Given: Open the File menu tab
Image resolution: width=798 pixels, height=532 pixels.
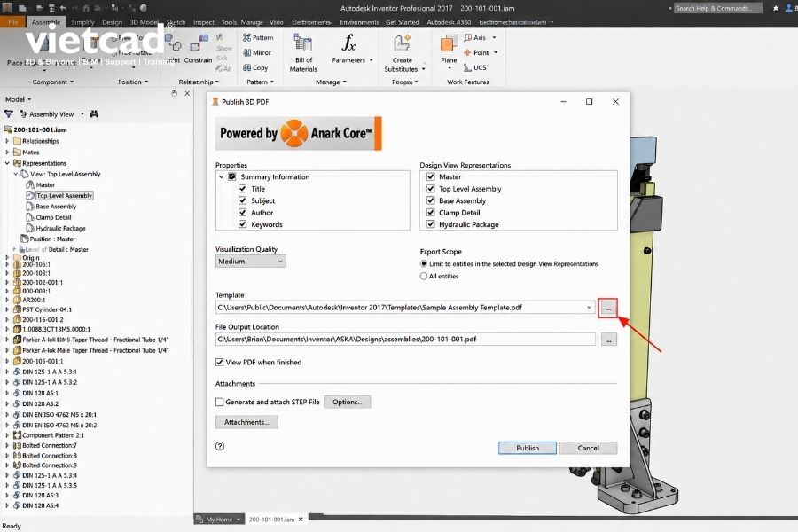Looking at the screenshot, I should point(13,22).
